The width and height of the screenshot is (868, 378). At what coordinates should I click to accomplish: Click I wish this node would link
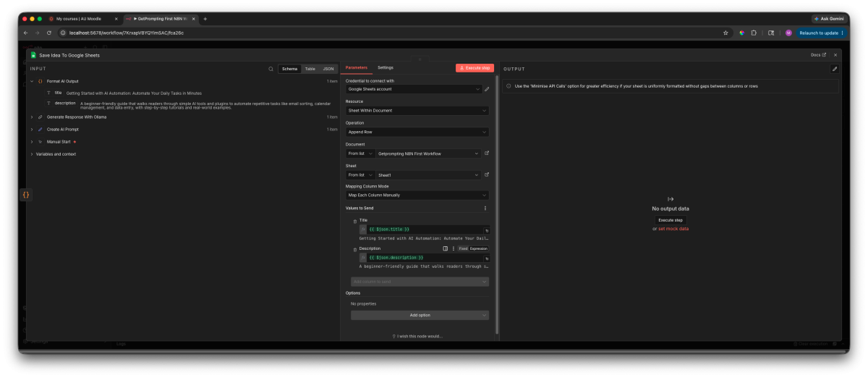417,336
